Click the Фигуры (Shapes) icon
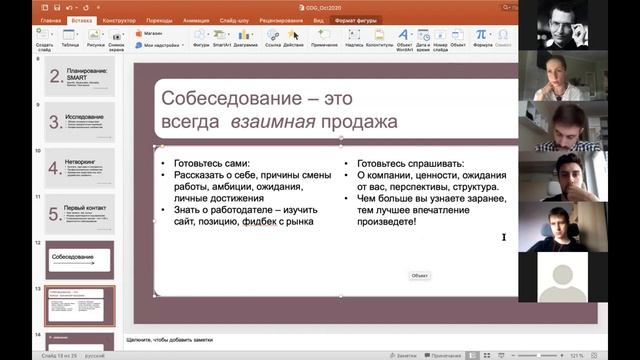 (x=200, y=35)
